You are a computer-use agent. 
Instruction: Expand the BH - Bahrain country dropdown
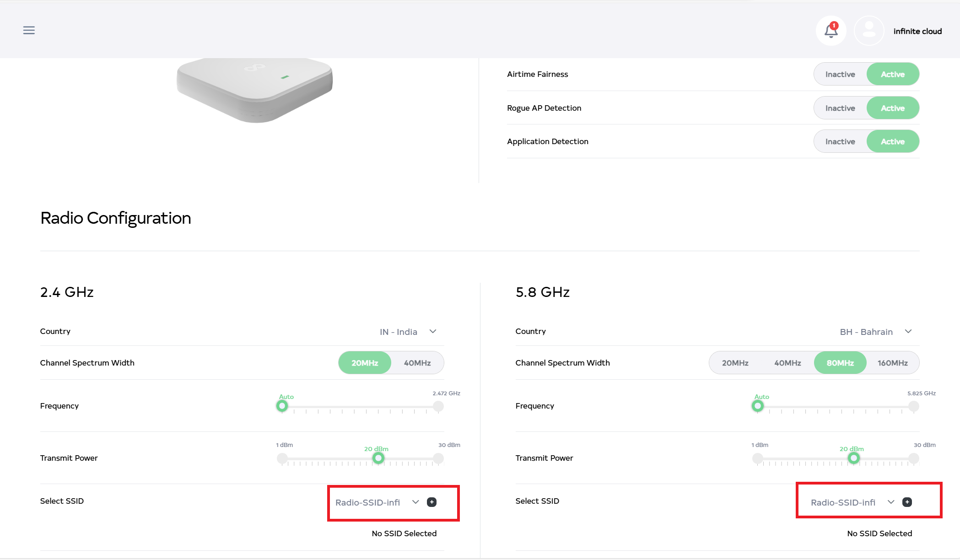tap(875, 332)
